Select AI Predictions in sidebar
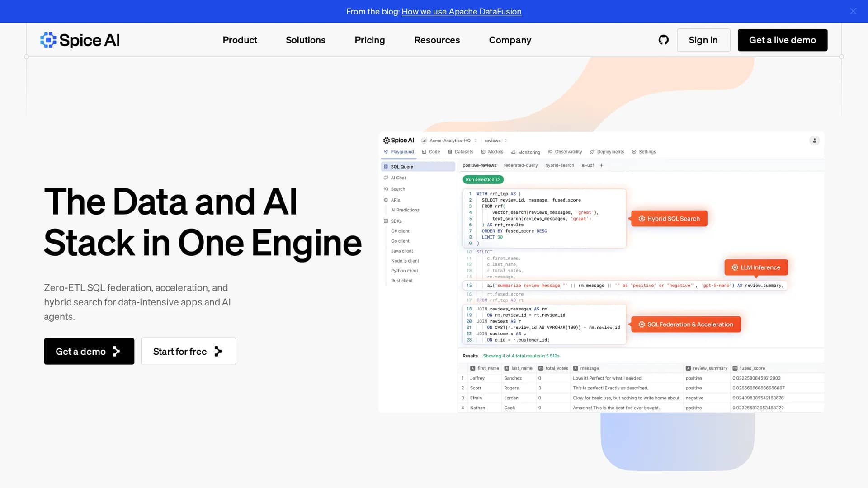Image resolution: width=868 pixels, height=488 pixels. [405, 210]
